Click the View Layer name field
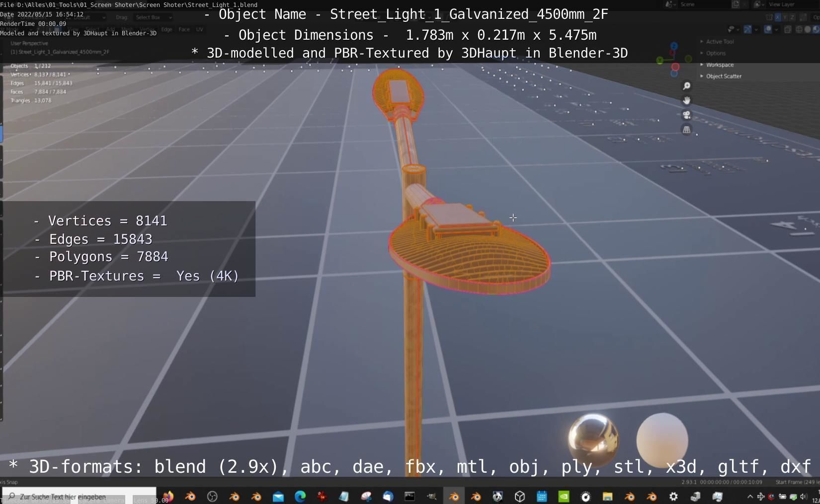 point(793,4)
